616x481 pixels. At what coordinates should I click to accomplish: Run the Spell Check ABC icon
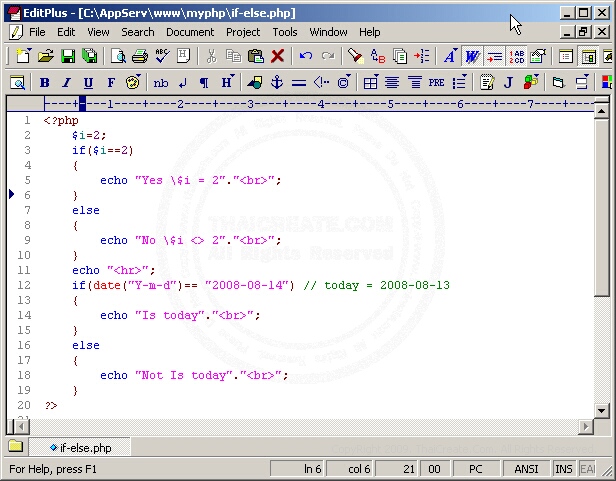point(162,56)
